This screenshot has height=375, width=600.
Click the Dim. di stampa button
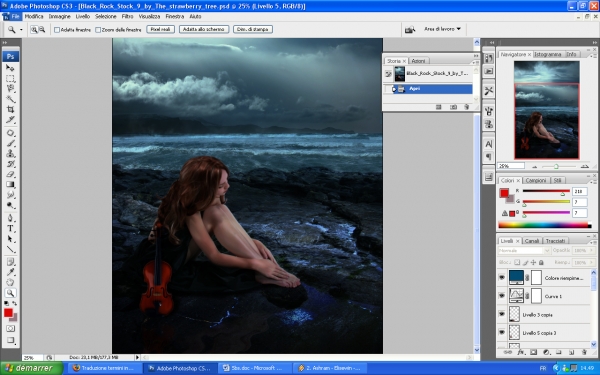(253, 29)
